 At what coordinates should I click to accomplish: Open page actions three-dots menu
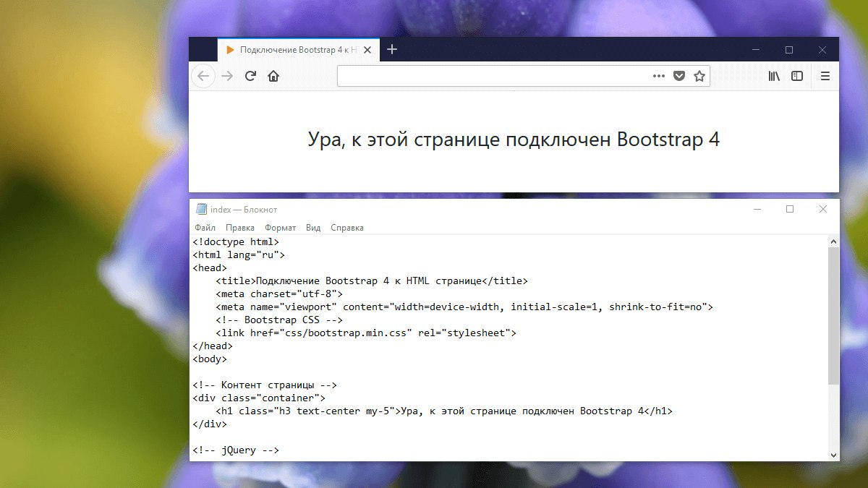point(659,76)
